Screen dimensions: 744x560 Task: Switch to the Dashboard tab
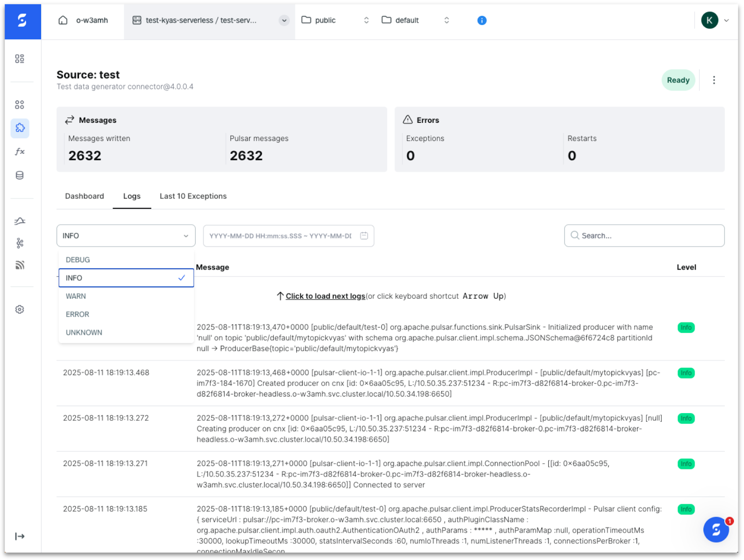tap(85, 196)
